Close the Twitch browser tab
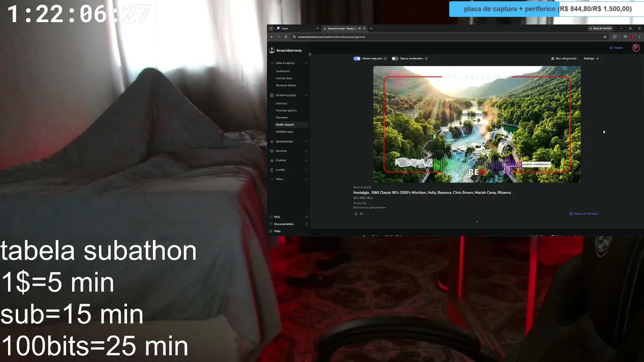The width and height of the screenshot is (644, 362). [x=317, y=28]
